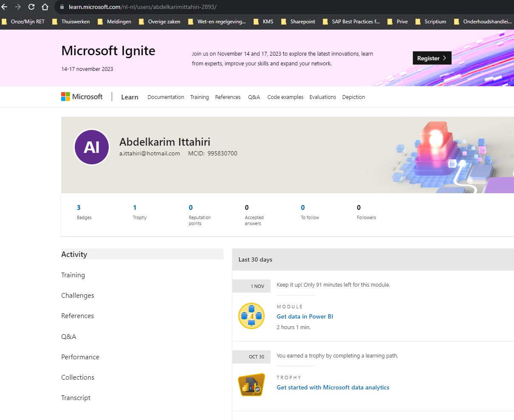The height and width of the screenshot is (420, 514).
Task: Open the Documentation menu item
Action: point(166,97)
